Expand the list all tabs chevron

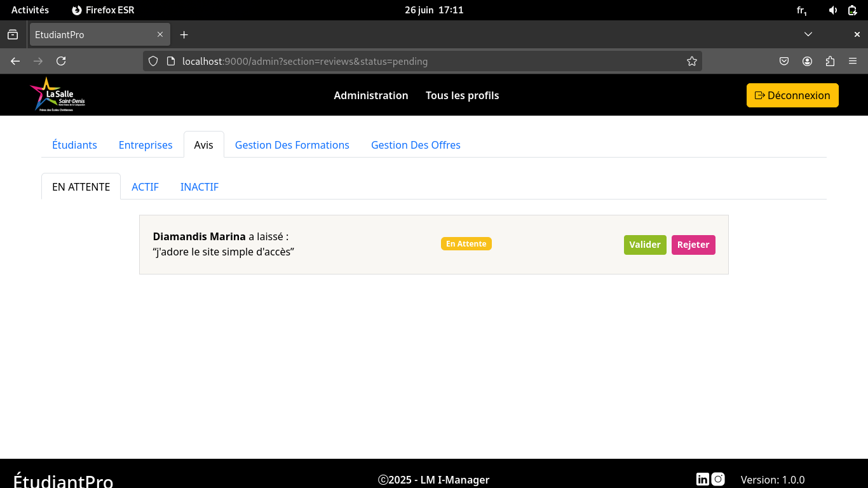tap(808, 34)
